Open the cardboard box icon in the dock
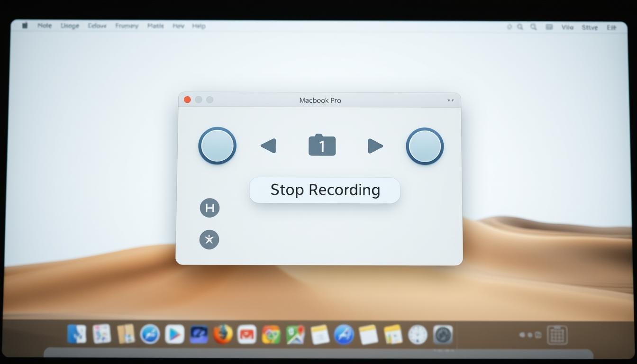This screenshot has width=637, height=364. [126, 334]
